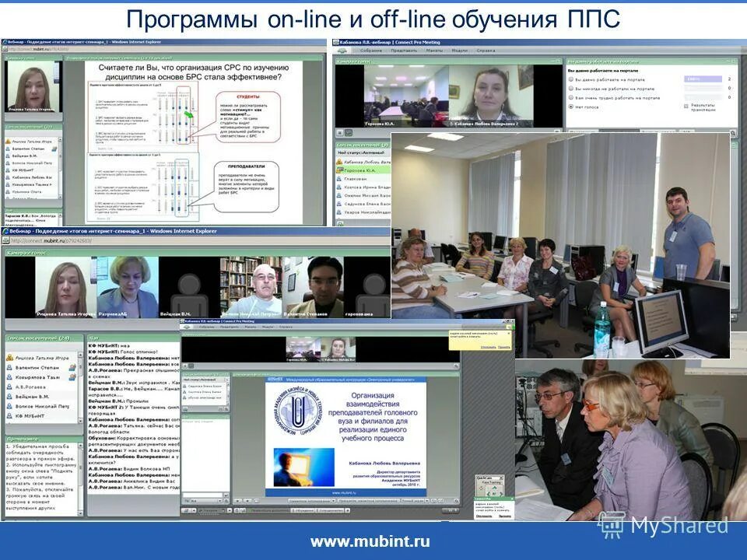Image resolution: width=747 pixels, height=560 pixels.
Task: Click Справка in the Connect menu bar
Action: pyautogui.click(x=486, y=51)
